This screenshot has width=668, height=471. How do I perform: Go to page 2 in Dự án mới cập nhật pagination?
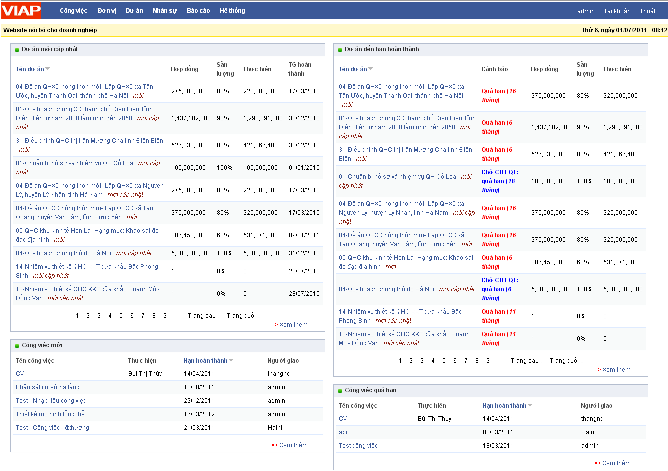(88, 316)
